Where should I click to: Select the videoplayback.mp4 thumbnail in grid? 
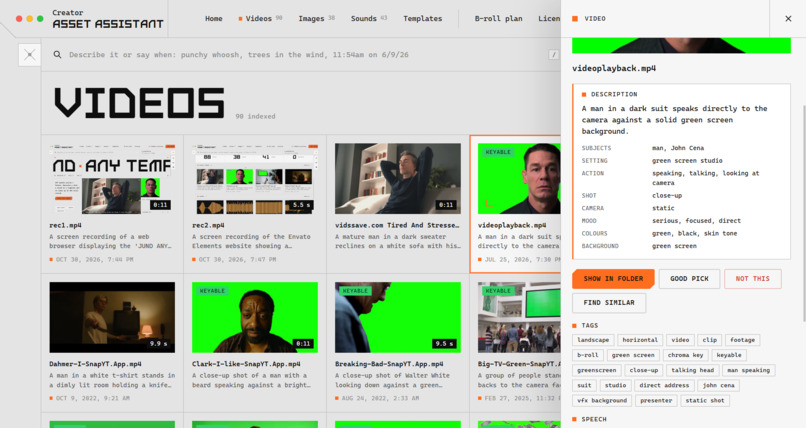pos(519,178)
